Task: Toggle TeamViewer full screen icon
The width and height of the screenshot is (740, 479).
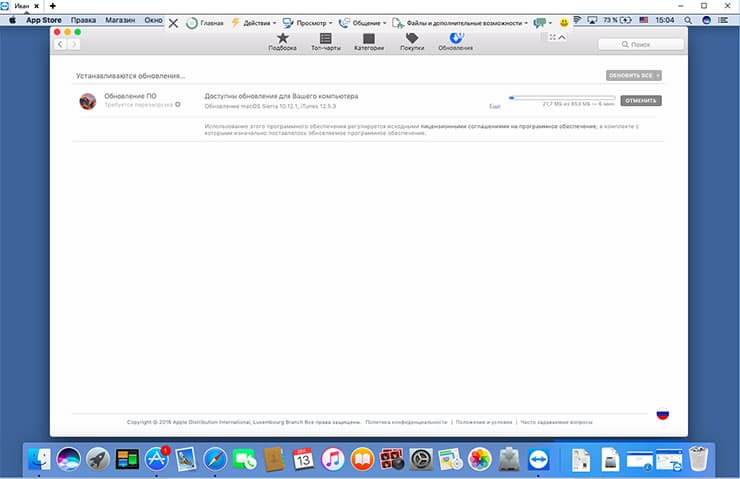Action: coord(552,37)
